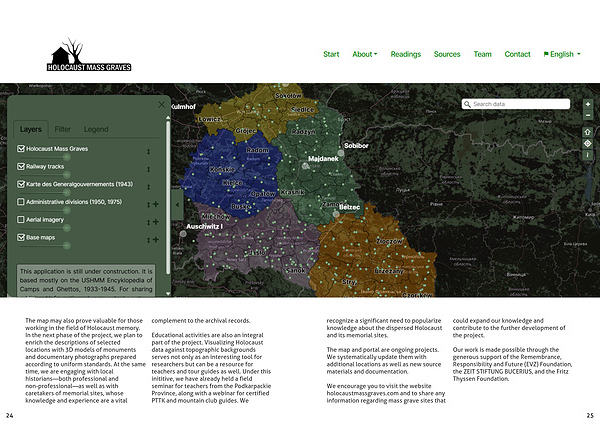Click the locate position map control
600x424 pixels.
[588, 144]
